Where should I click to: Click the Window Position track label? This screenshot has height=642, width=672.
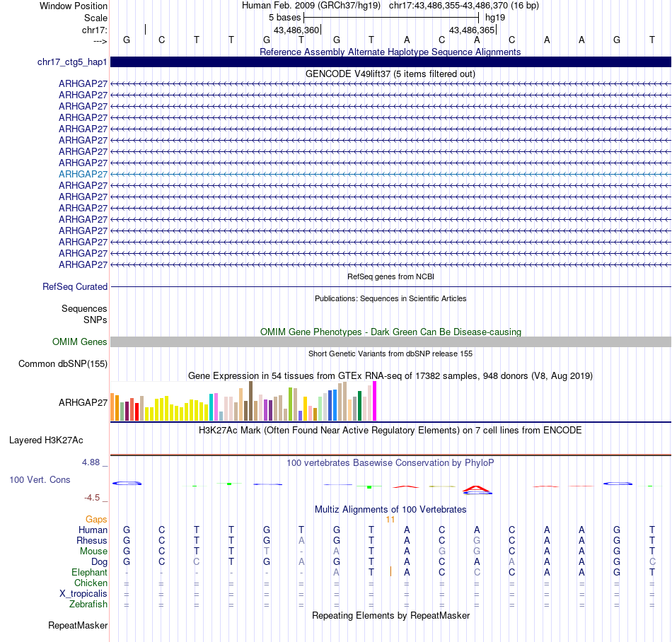click(74, 6)
